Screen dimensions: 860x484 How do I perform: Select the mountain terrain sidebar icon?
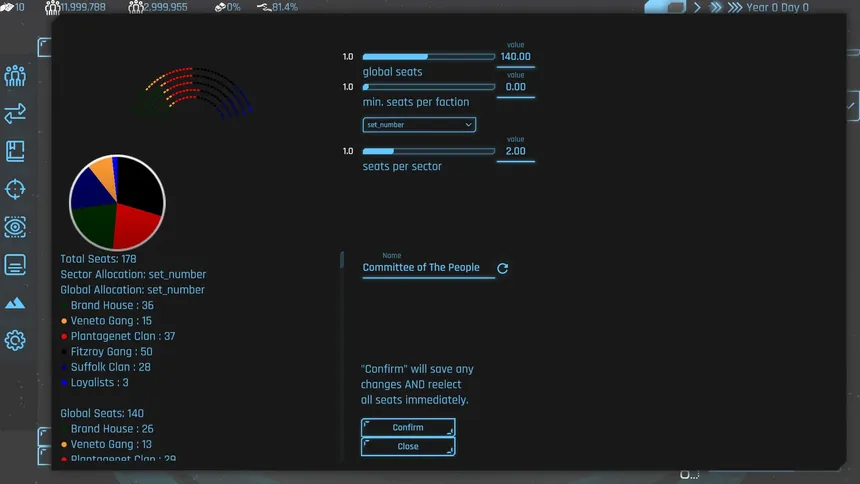coord(15,303)
